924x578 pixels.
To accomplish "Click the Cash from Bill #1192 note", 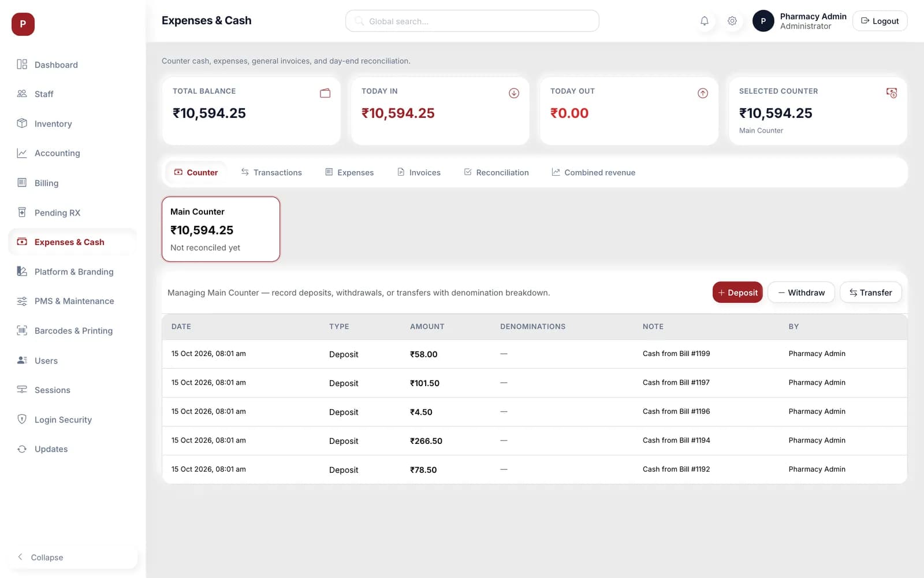I will [x=676, y=469].
